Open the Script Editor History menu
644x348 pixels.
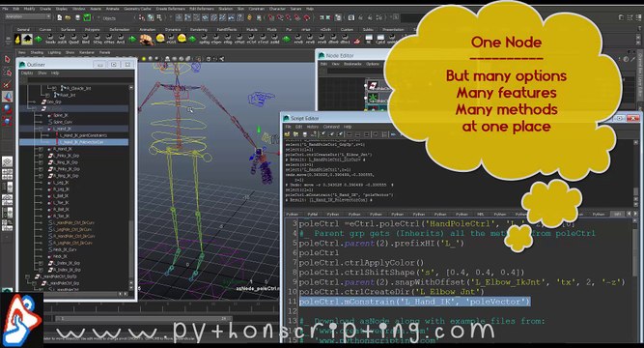tap(313, 127)
